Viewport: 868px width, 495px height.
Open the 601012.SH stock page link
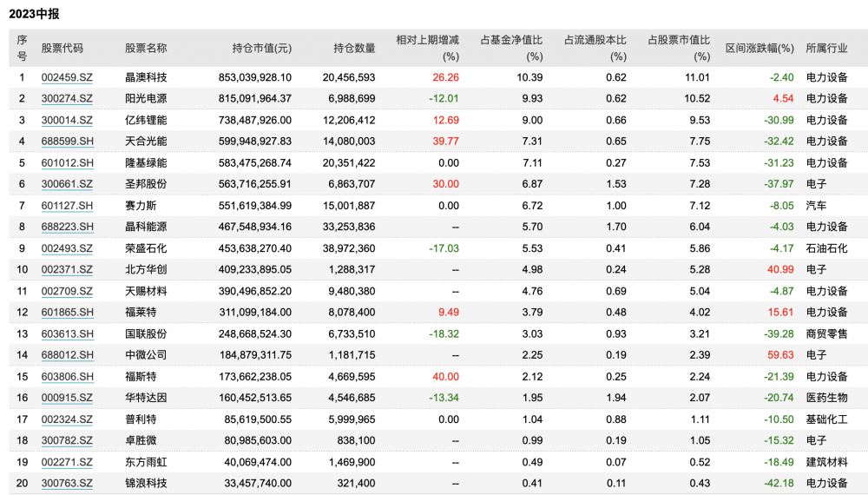point(67,162)
